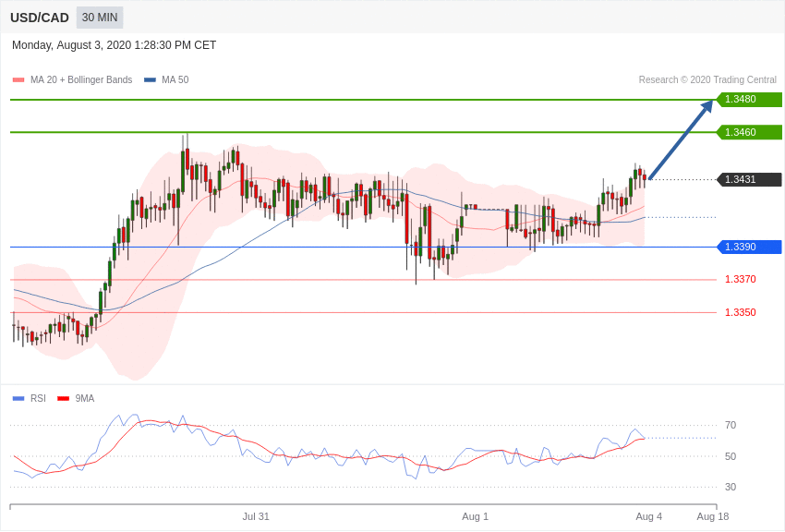
Task: Click Research © 2020 Trading Central credit
Action: pyautogui.click(x=707, y=80)
